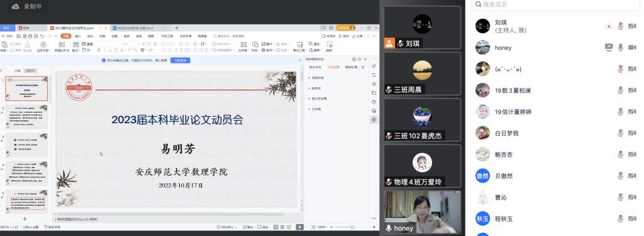Switch to slide sorter view in status bar
This screenshot has height=236, width=644.
(282, 227)
